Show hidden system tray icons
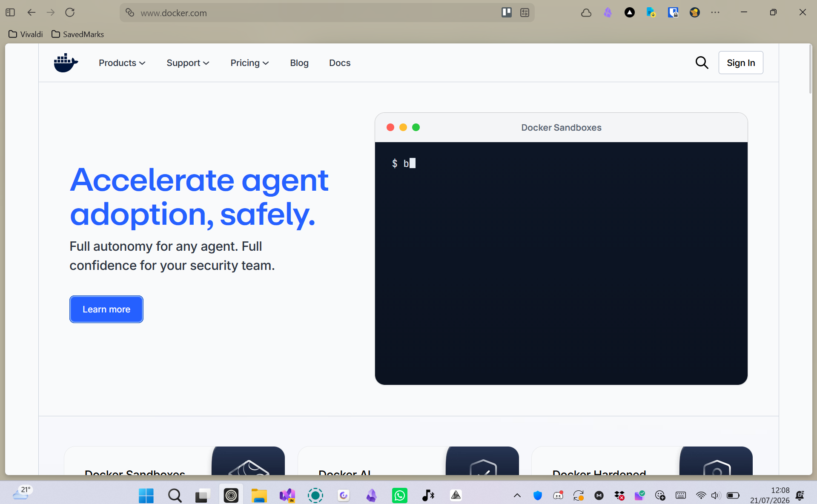The height and width of the screenshot is (504, 817). (517, 495)
